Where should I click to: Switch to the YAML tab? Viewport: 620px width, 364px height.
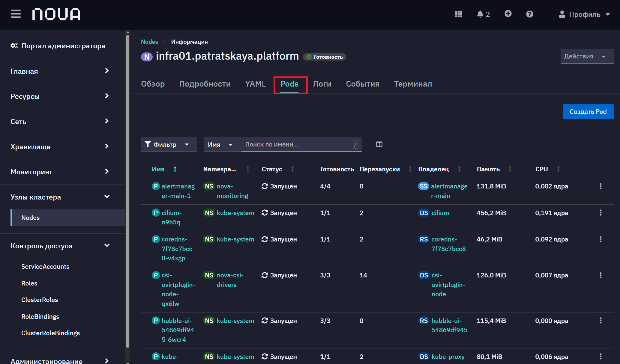255,84
